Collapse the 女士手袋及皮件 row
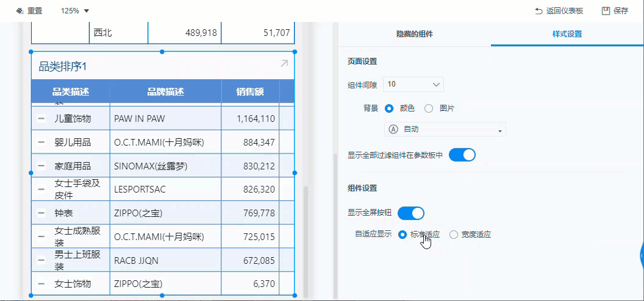 click(41, 189)
